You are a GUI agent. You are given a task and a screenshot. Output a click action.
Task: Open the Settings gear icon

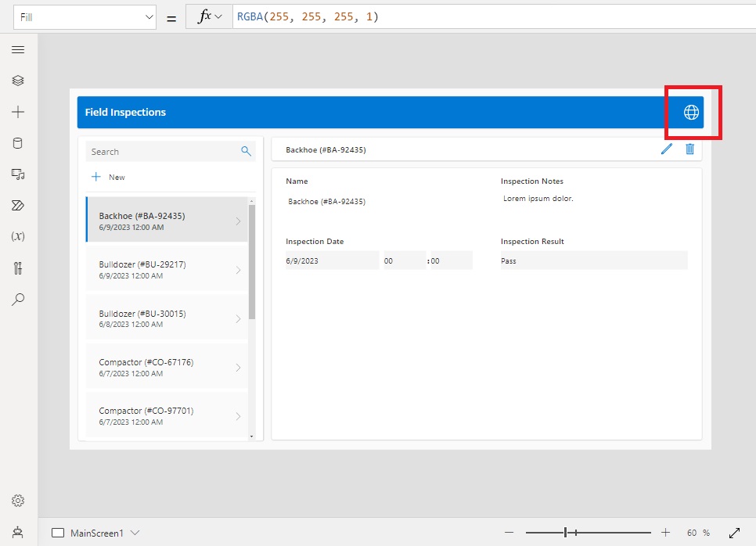click(18, 501)
